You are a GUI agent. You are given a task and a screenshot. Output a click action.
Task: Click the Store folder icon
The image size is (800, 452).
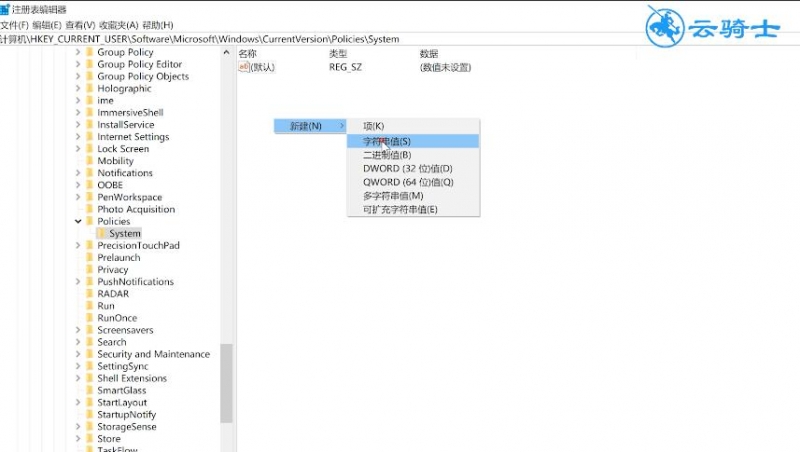(x=90, y=438)
